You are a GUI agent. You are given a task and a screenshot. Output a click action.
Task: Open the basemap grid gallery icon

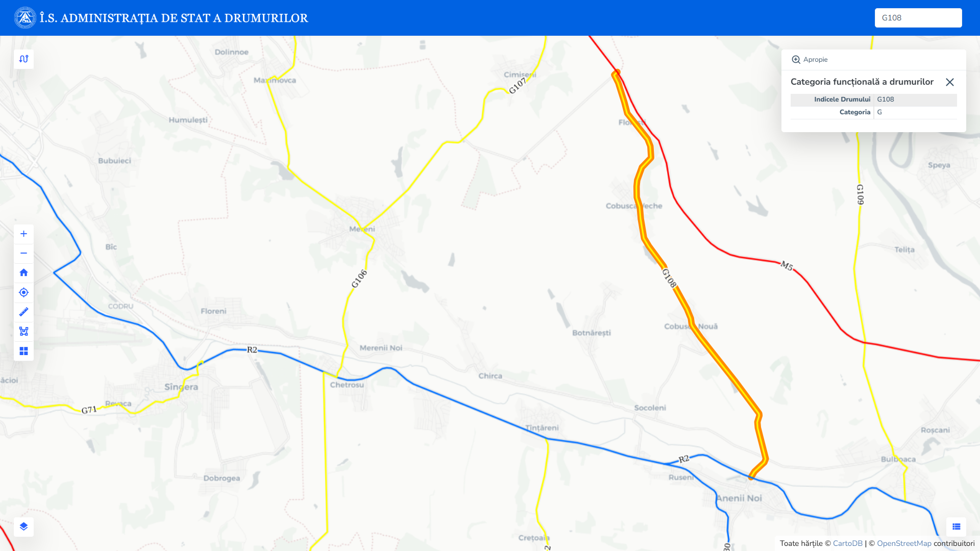(x=23, y=351)
